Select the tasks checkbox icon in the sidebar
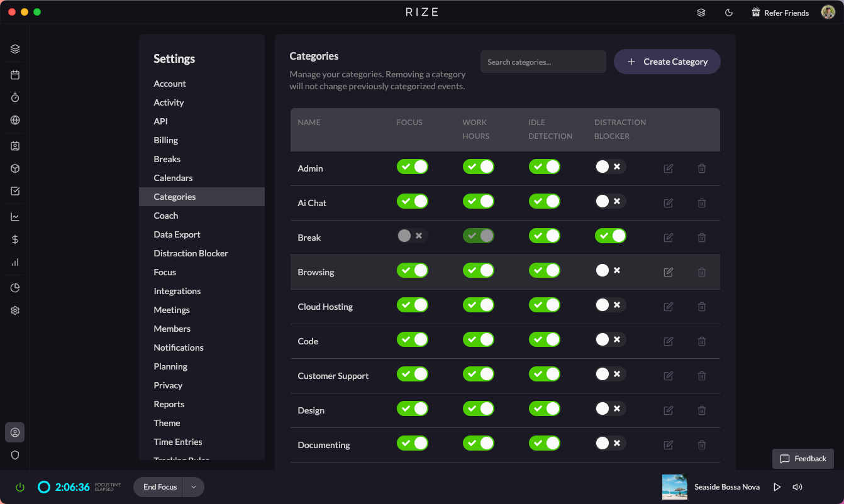Image resolution: width=844 pixels, height=504 pixels. (15, 191)
